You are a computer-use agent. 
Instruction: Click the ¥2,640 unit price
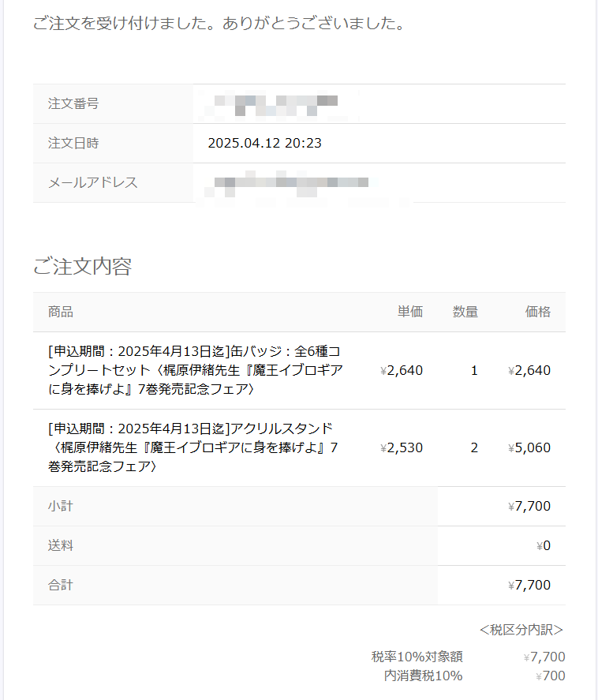point(402,371)
